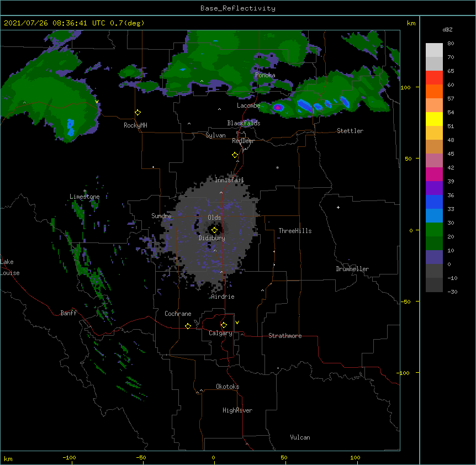Click the magenta storm core east of Lacombe
Viewport: 476px width, 465px height.
pyautogui.click(x=278, y=107)
